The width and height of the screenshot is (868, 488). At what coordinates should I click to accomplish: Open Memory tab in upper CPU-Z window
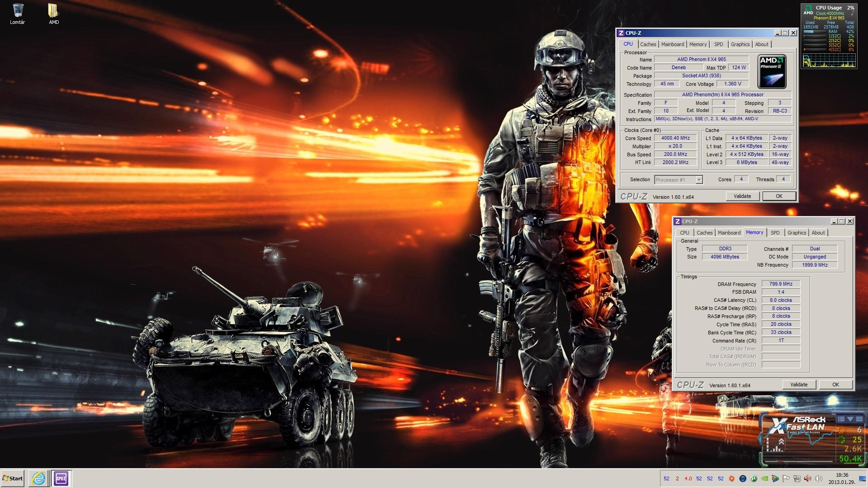[x=698, y=44]
